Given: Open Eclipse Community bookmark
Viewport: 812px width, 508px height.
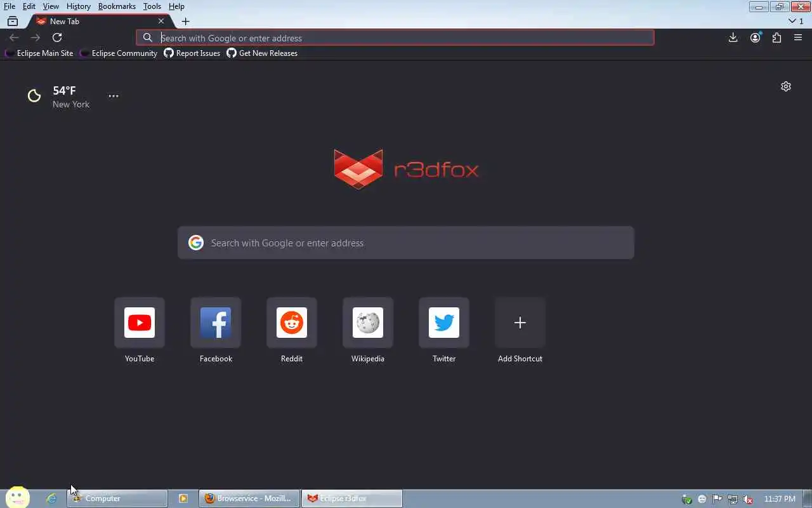Looking at the screenshot, I should click(119, 53).
